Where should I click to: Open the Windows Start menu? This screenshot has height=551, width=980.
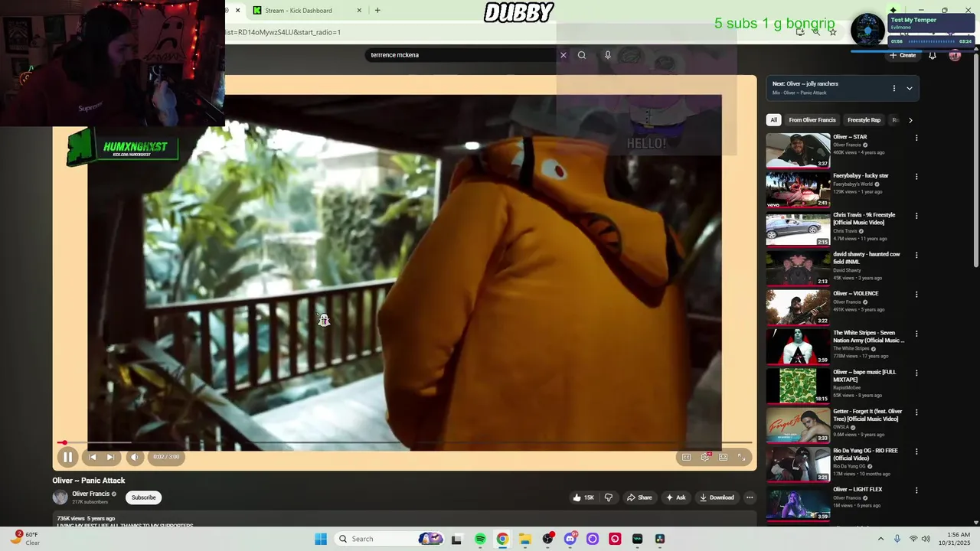[321, 539]
